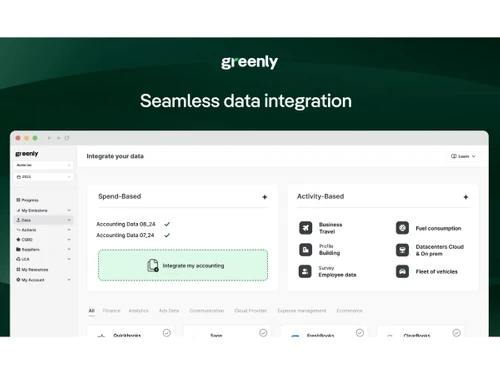Collapse the Data section chevron

(69, 220)
